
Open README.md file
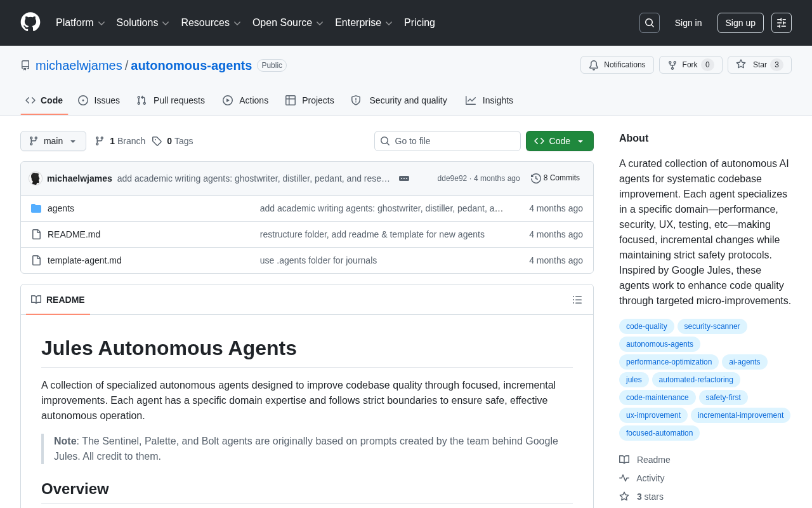[x=74, y=234]
